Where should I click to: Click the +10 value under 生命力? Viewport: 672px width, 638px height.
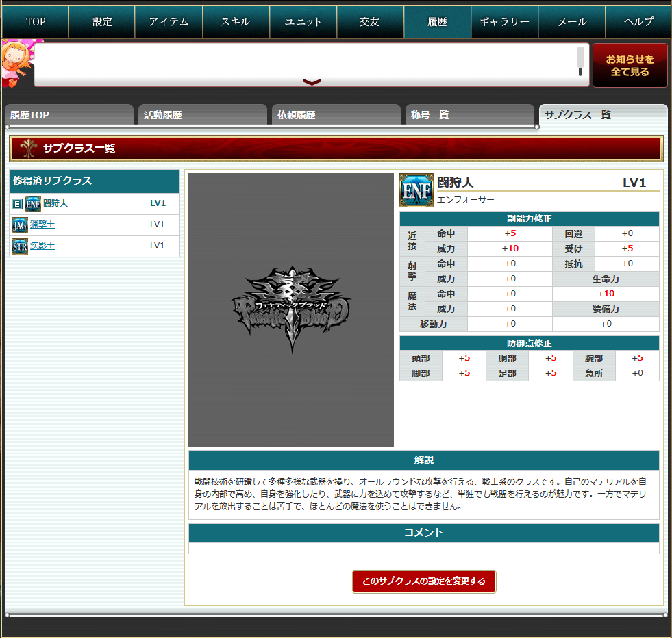tap(606, 294)
